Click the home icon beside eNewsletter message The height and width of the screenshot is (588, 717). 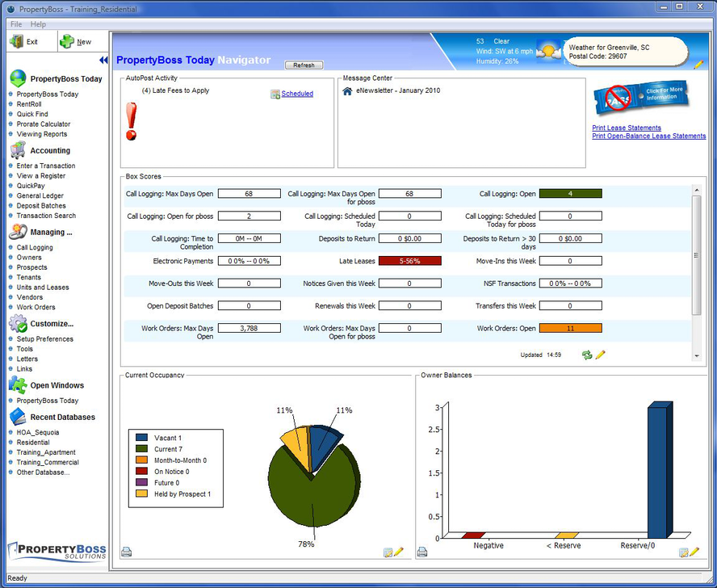(x=347, y=91)
